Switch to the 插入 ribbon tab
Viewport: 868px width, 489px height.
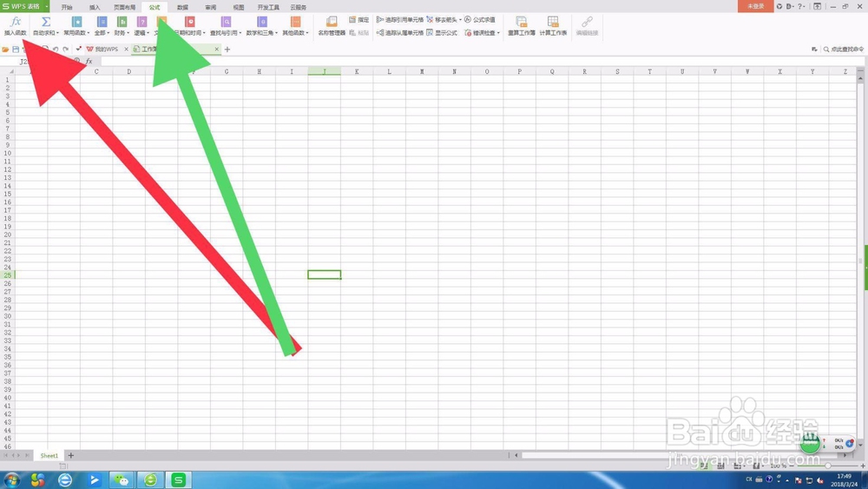pyautogui.click(x=95, y=7)
